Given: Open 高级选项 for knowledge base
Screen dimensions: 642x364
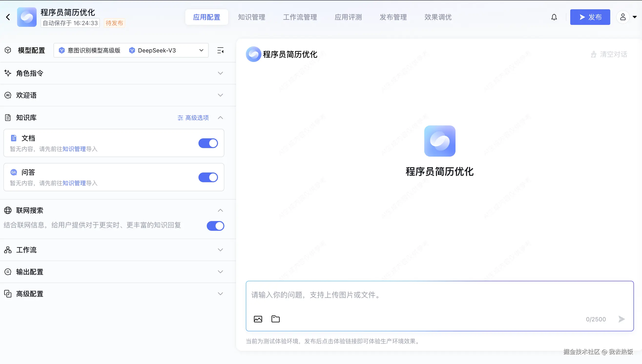Looking at the screenshot, I should tap(193, 118).
